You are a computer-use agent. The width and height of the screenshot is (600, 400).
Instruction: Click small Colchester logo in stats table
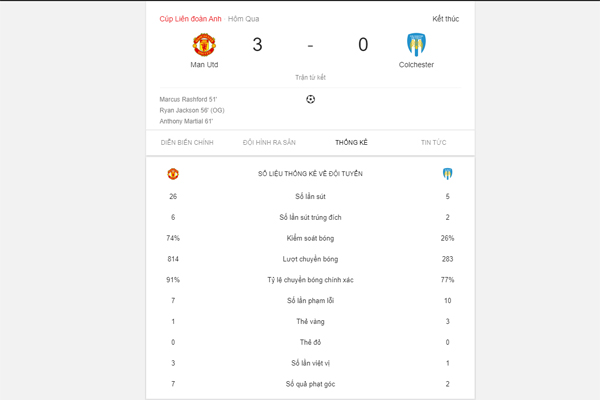(x=447, y=174)
